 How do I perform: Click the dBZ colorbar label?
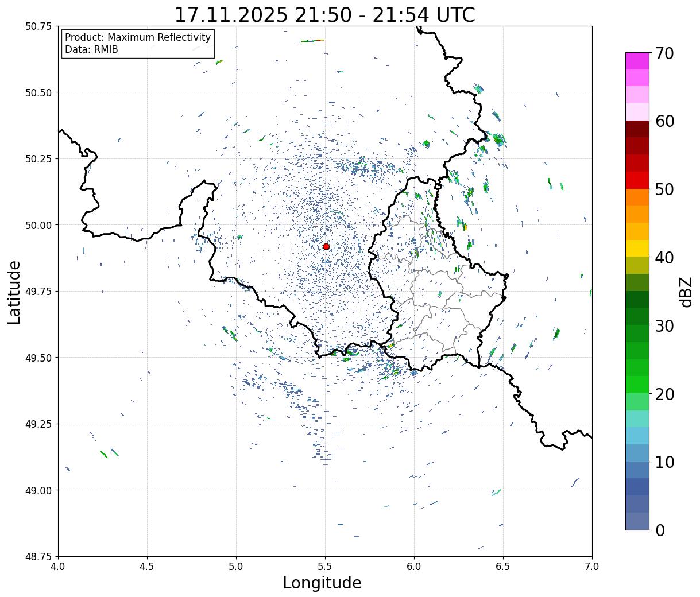click(x=686, y=292)
